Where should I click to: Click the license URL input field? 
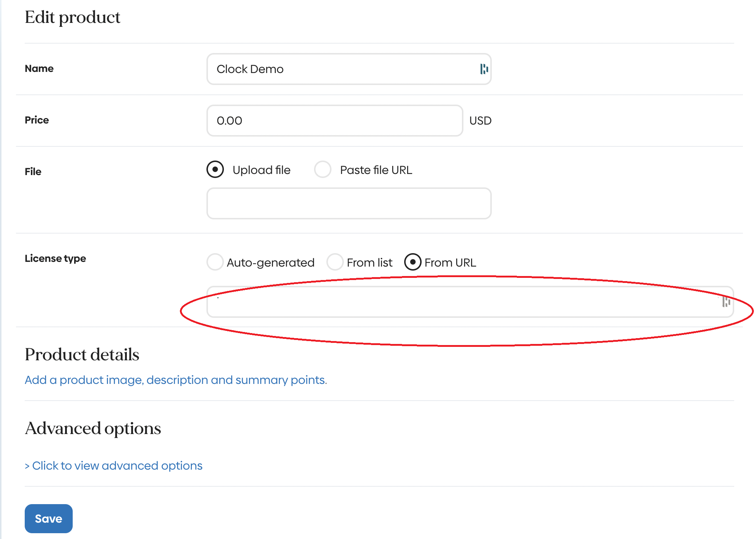(470, 302)
